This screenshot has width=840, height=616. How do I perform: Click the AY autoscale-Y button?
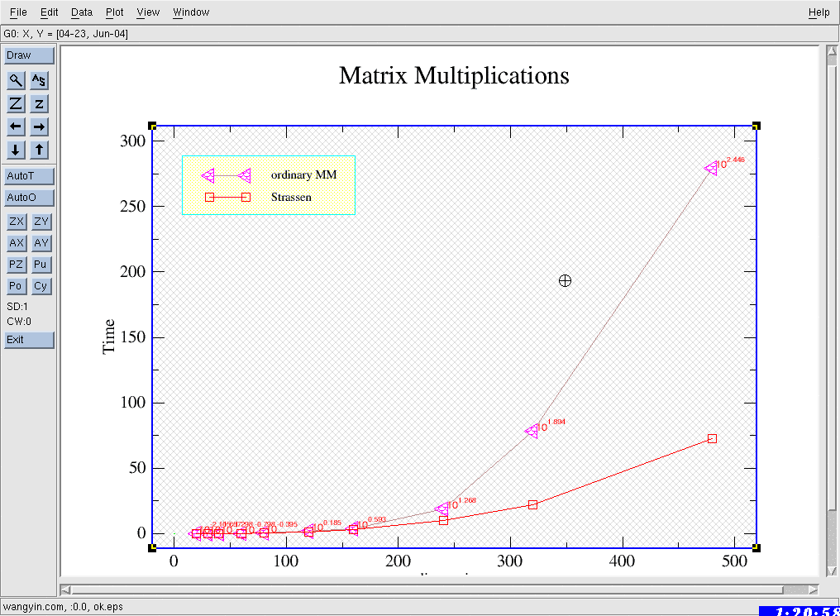coord(41,243)
